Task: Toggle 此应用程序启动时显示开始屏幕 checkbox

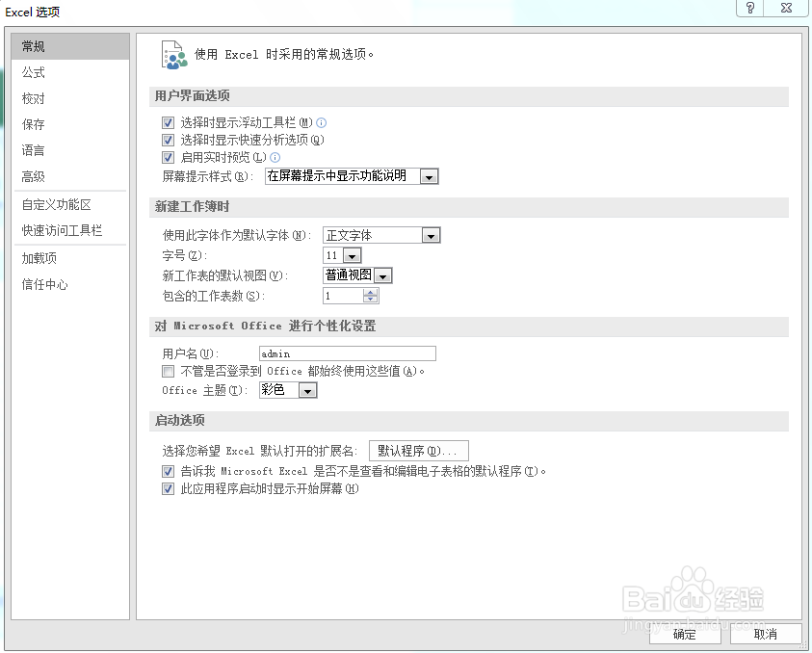Action: tap(168, 488)
